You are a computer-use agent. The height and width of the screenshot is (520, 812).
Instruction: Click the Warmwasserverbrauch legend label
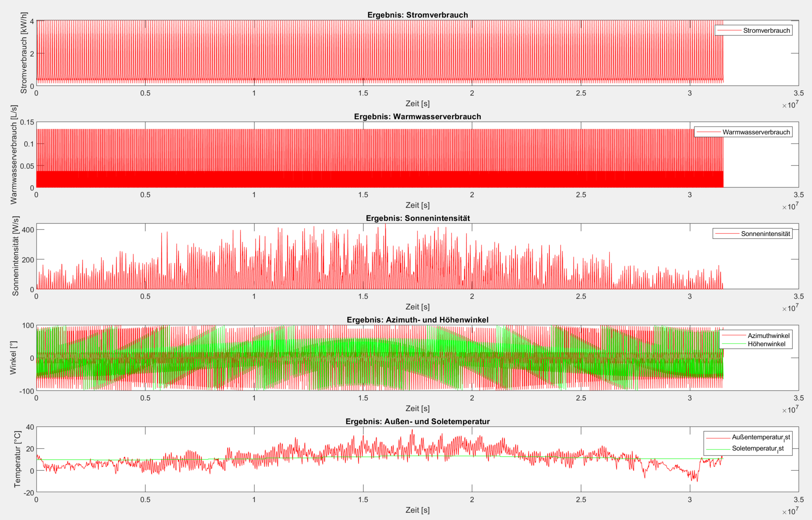point(756,132)
